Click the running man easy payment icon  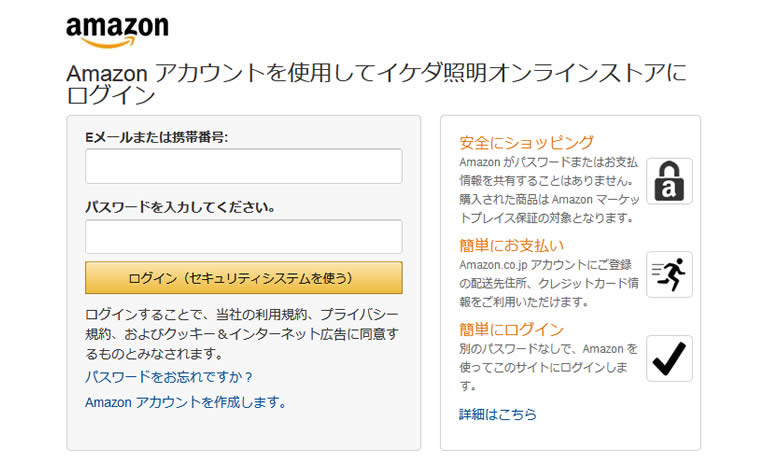[669, 275]
